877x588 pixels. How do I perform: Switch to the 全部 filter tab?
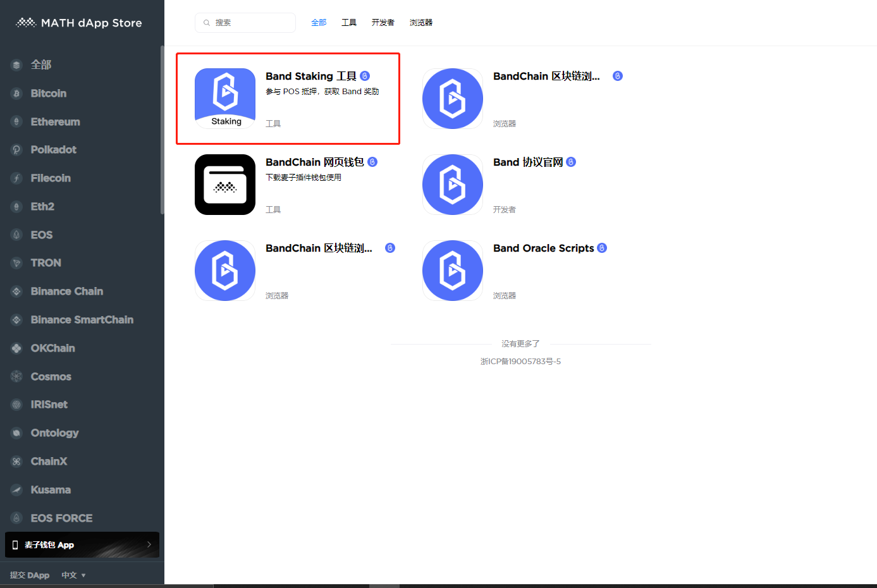pyautogui.click(x=319, y=23)
